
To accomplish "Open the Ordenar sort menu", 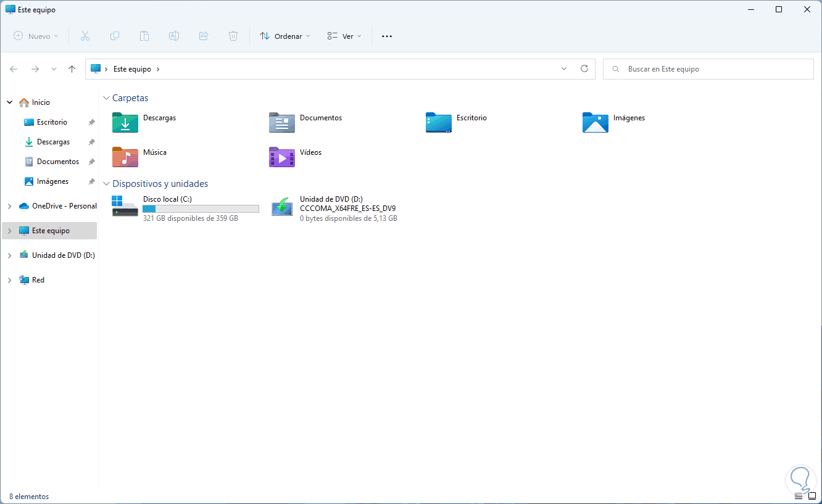I will 285,36.
